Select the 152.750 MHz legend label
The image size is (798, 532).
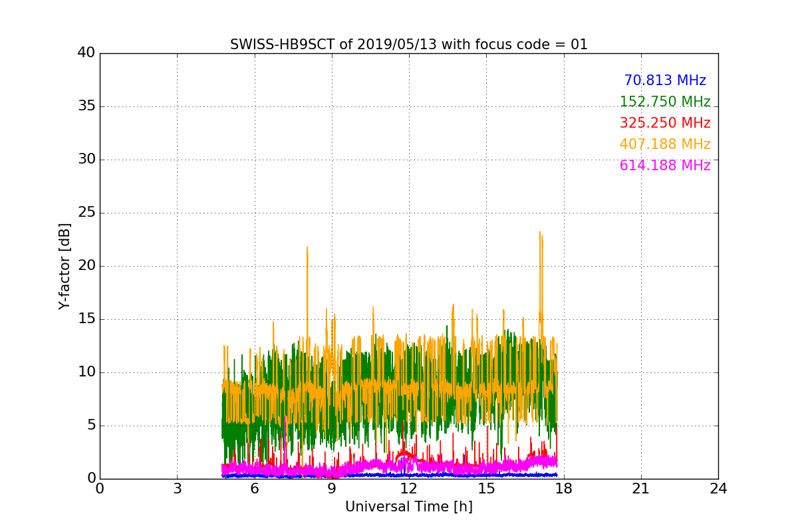[x=665, y=102]
